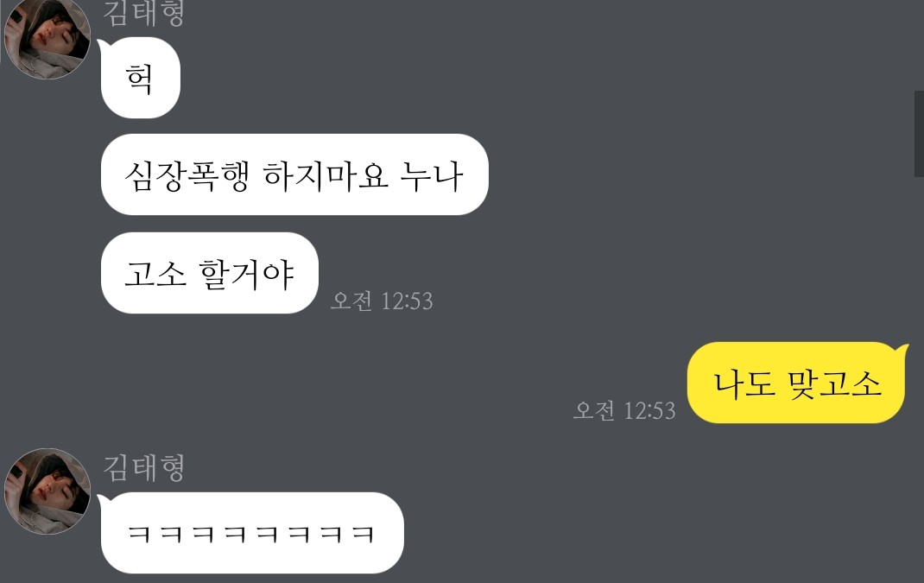Click the last ㅋ character in the last message
This screenshot has width=924, height=583.
(363, 534)
